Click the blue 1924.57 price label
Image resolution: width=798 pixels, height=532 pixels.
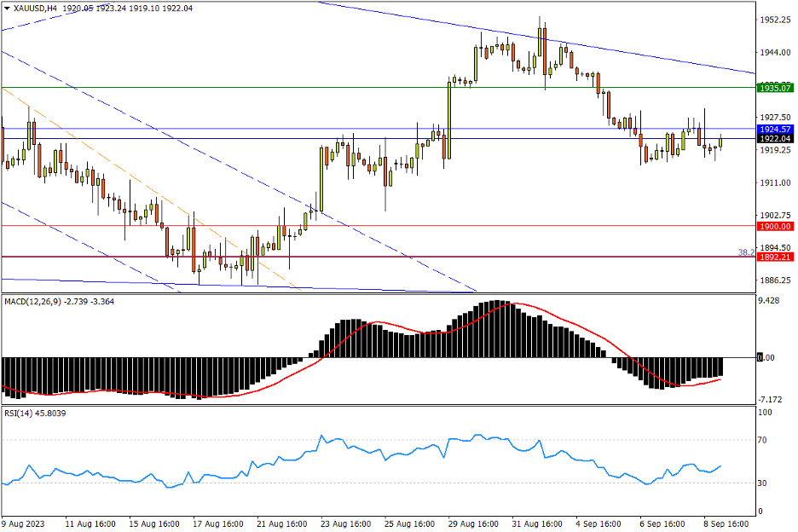(775, 129)
